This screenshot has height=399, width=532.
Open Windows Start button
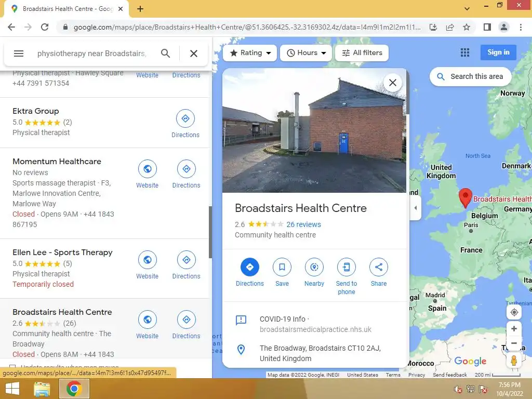[x=12, y=389]
